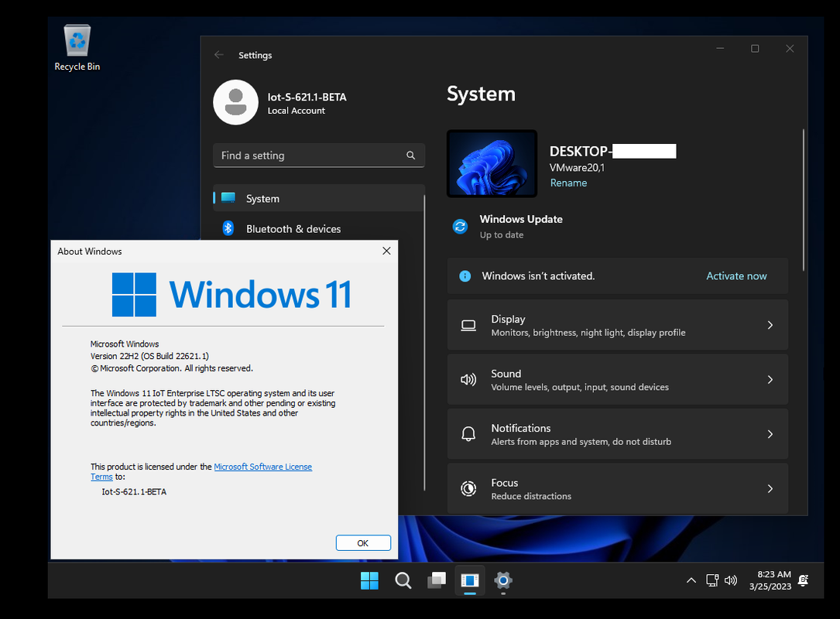
Task: Click VMware20,1 model text
Action: click(x=577, y=168)
